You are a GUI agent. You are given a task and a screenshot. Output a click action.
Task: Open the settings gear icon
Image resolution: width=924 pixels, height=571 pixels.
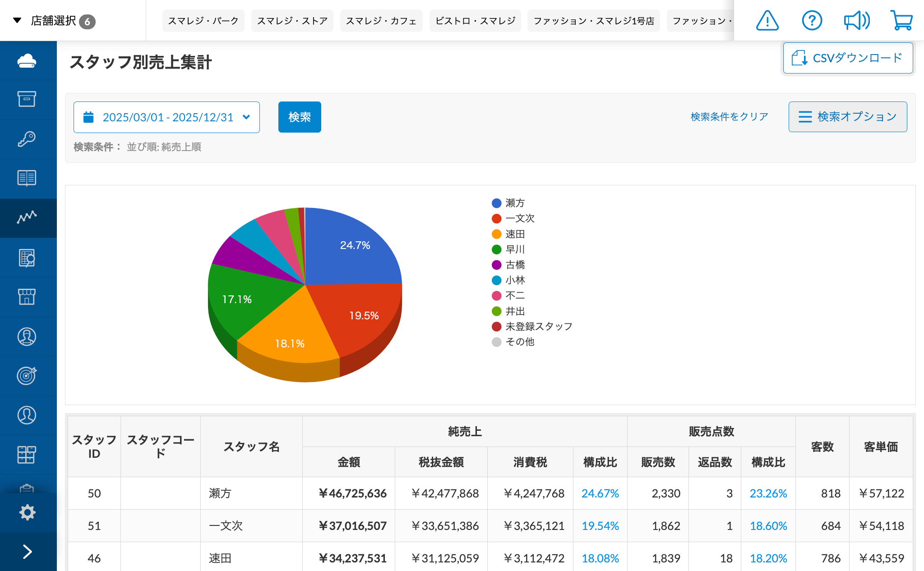[x=27, y=512]
